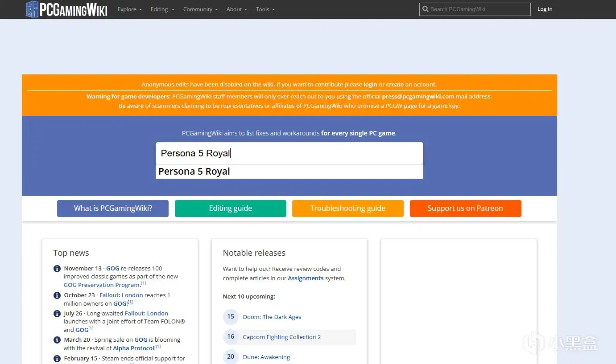This screenshot has height=364, width=616.
Task: Open GOG Preservation Program link
Action: click(x=102, y=285)
